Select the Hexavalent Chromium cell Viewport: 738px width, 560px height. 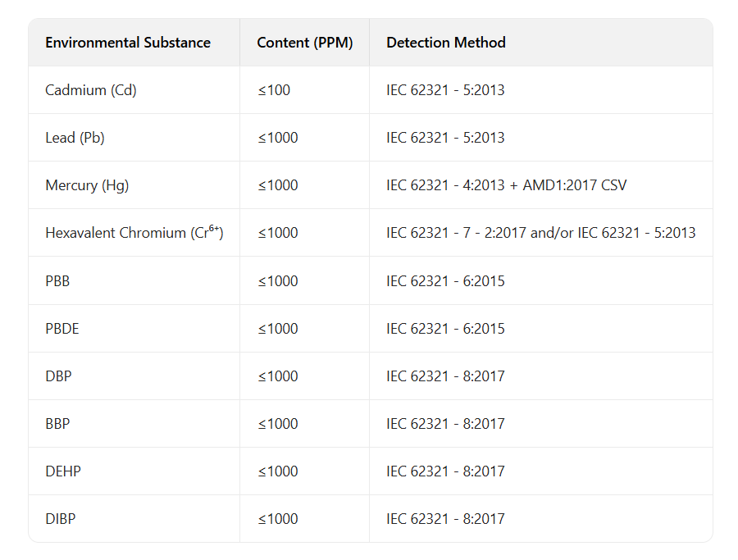coord(134,233)
